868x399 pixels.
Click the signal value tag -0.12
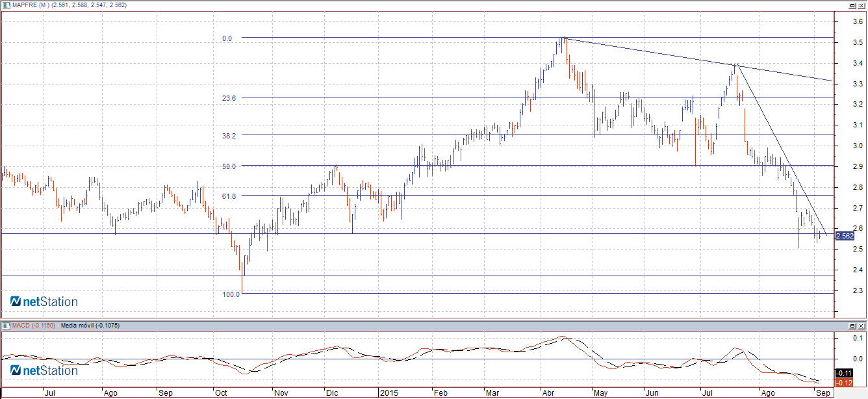[843, 383]
